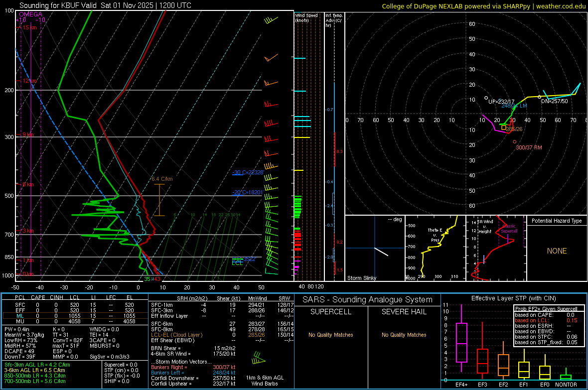Select the '9 km' height marker
Image resolution: width=588 pixels, height=390 pixels.
[x=27, y=134]
